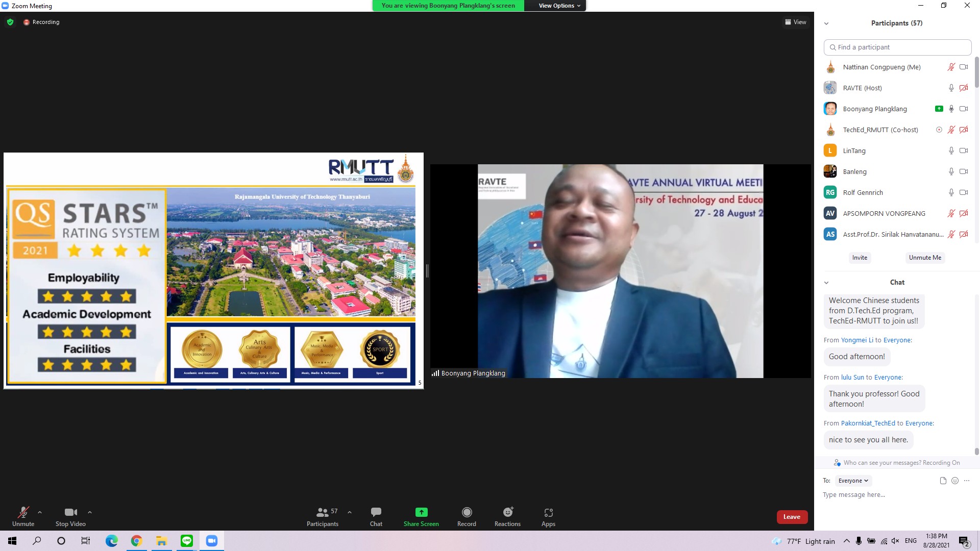Click Boonyang Plangklang green screen-share icon
Viewport: 980px width, 551px height.
939,109
